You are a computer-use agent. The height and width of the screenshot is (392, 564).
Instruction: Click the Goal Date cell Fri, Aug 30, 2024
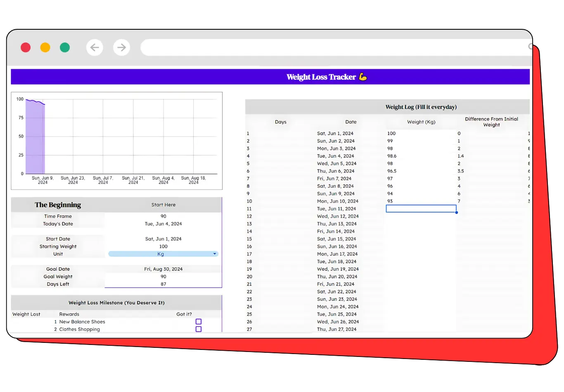pos(163,269)
